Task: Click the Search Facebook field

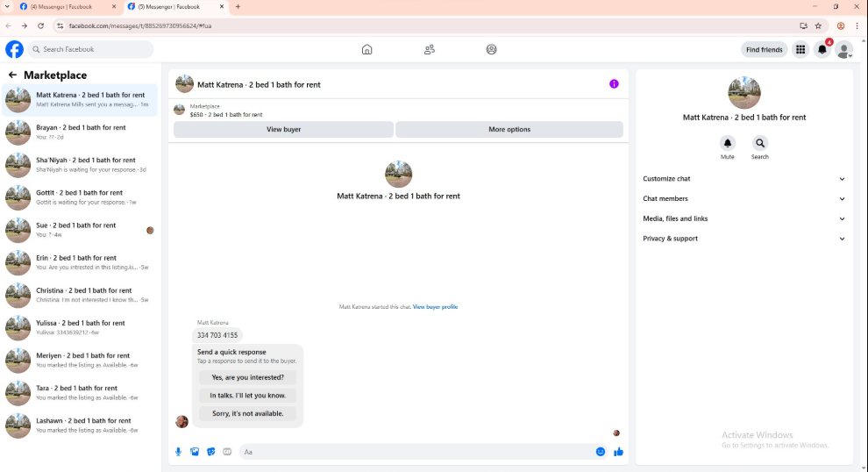Action: pyautogui.click(x=91, y=49)
